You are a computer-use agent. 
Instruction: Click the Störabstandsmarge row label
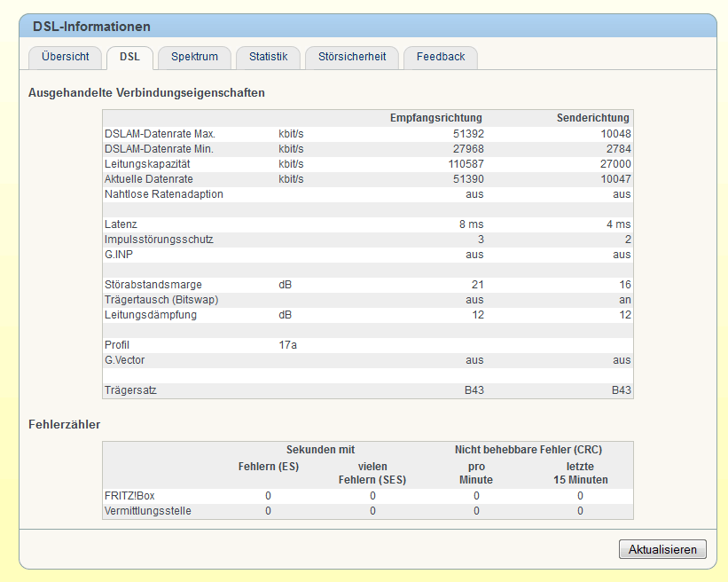(153, 284)
